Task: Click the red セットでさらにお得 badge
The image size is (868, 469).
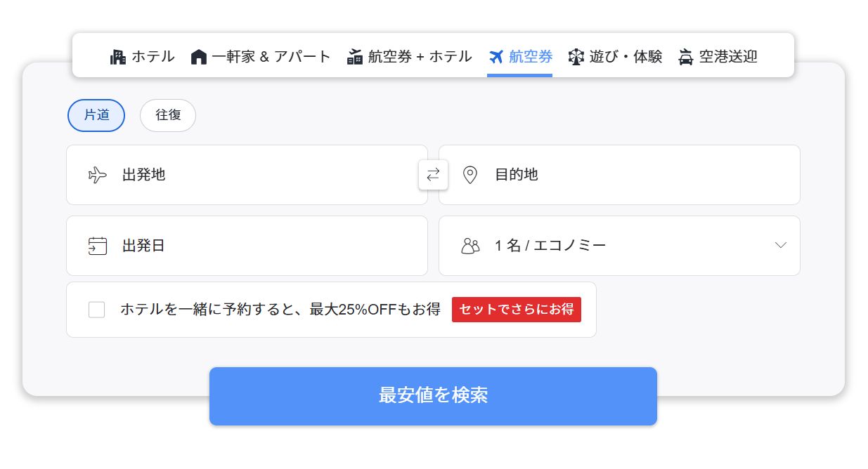Action: coord(516,310)
